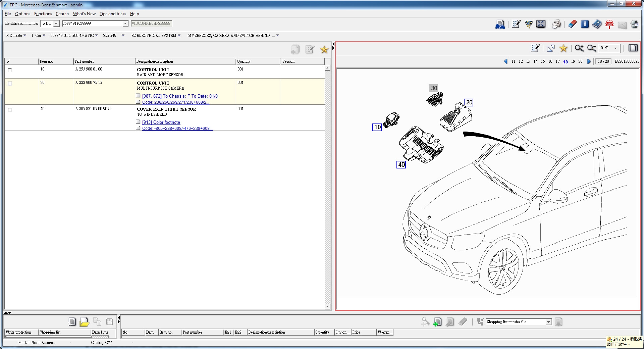Open an existing shopping list folder
The height and width of the screenshot is (349, 644).
tap(85, 322)
